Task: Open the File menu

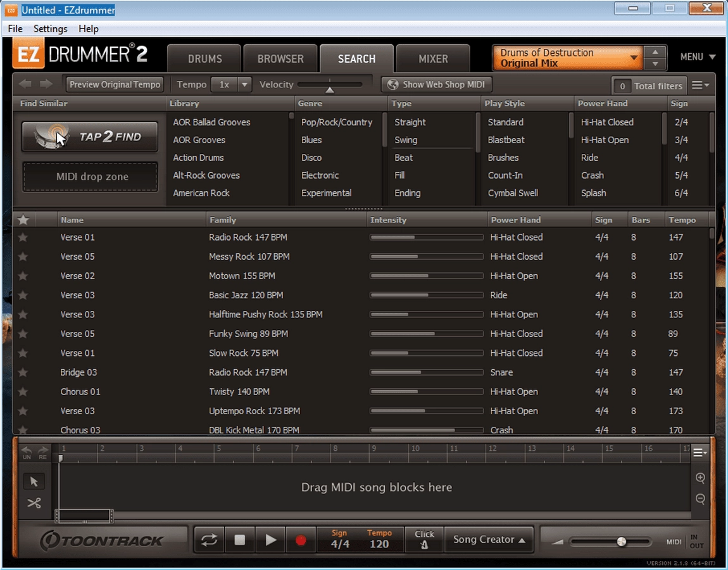Action: [x=15, y=28]
